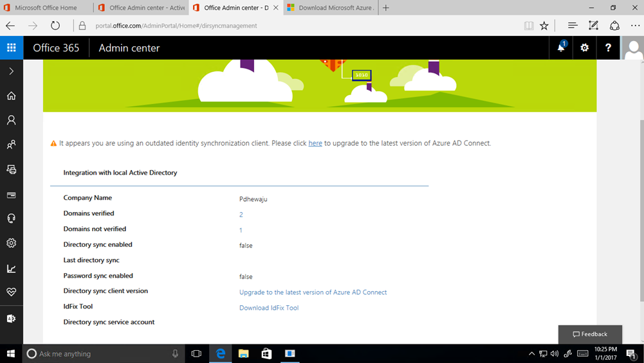This screenshot has width=644, height=363.
Task: Open the Groups icon in the sidebar
Action: (x=12, y=145)
